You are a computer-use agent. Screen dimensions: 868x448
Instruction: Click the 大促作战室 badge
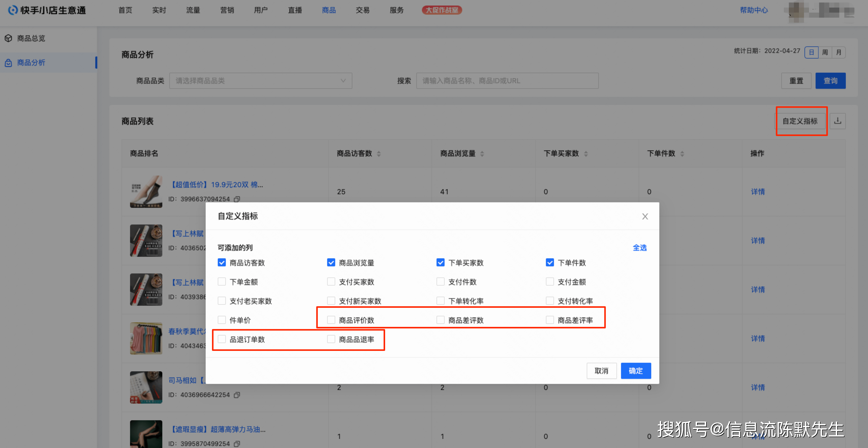click(442, 10)
